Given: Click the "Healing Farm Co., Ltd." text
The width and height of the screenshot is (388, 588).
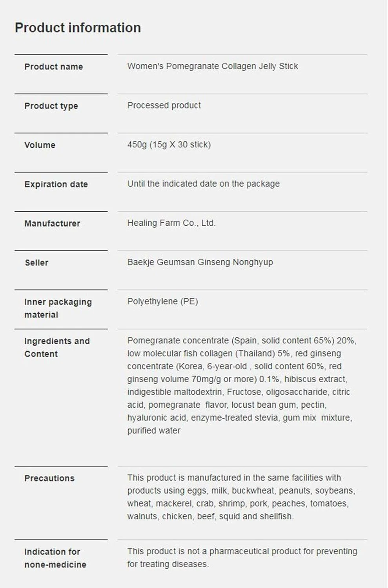Looking at the screenshot, I should point(171,223).
